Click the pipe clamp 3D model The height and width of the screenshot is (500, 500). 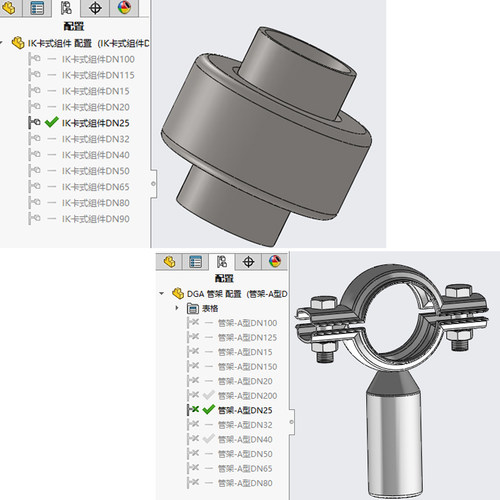392,380
